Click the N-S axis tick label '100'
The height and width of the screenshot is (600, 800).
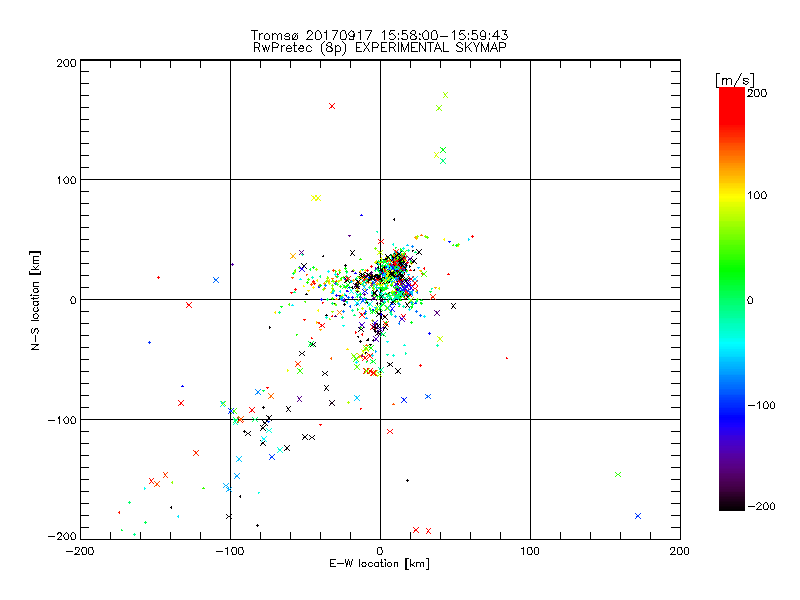click(66, 181)
